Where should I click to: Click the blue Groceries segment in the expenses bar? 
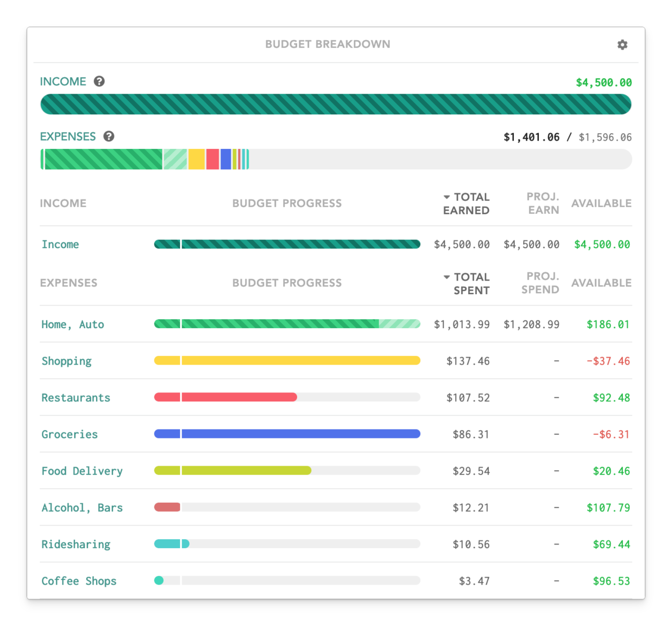click(225, 159)
